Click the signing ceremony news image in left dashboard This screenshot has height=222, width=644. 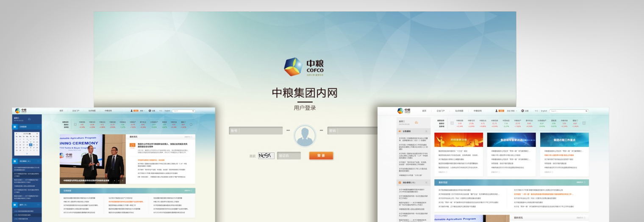pyautogui.click(x=92, y=159)
